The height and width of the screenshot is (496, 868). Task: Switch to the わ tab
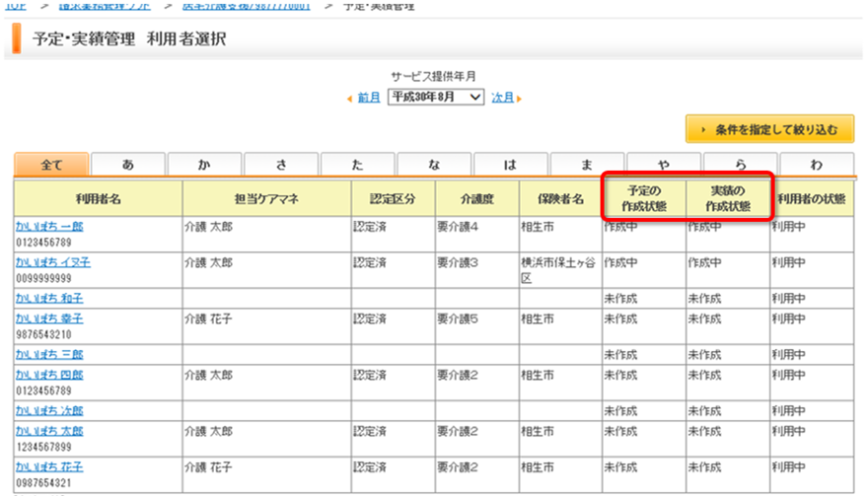817,165
